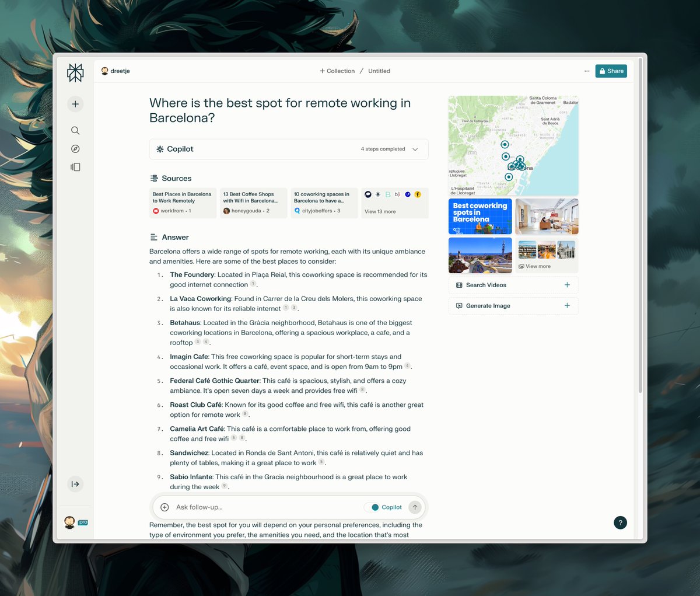The width and height of the screenshot is (700, 596).
Task: Add thread to a Collection
Action: [x=337, y=71]
